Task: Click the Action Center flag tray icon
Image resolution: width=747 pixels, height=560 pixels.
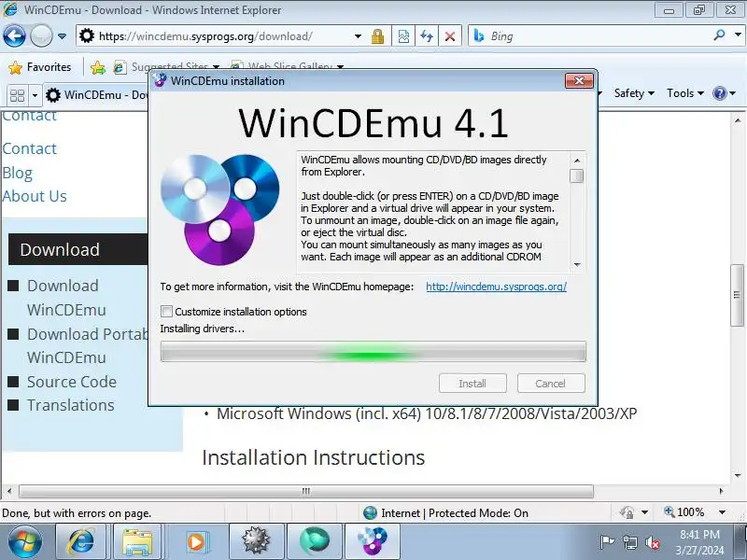Action: click(x=606, y=542)
